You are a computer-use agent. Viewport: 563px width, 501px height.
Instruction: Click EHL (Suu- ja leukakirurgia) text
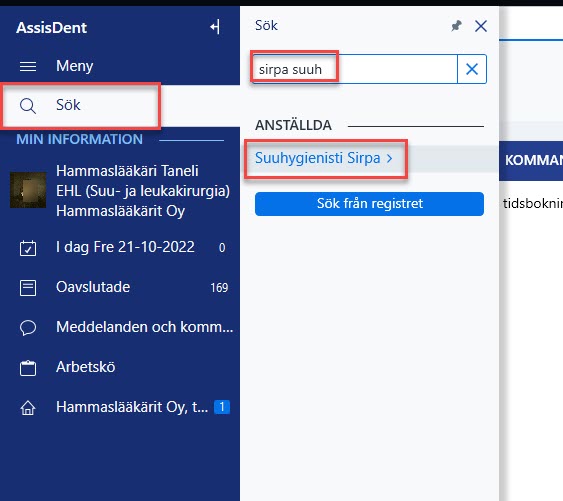point(143,191)
